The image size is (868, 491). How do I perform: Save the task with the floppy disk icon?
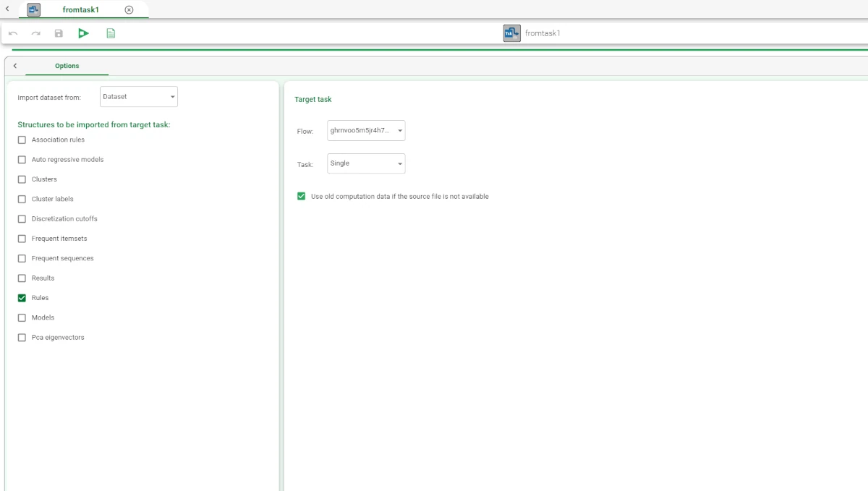pos(59,33)
